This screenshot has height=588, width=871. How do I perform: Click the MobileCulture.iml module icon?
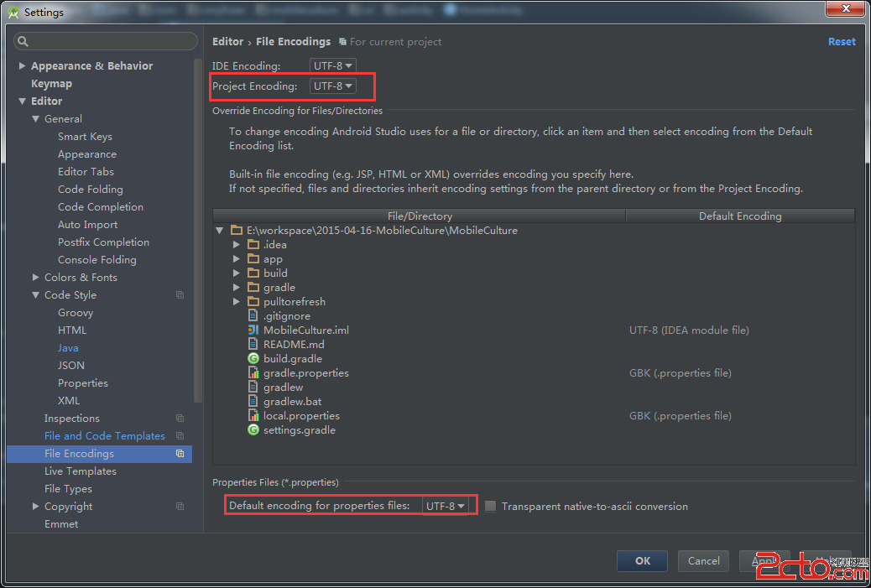coord(253,330)
